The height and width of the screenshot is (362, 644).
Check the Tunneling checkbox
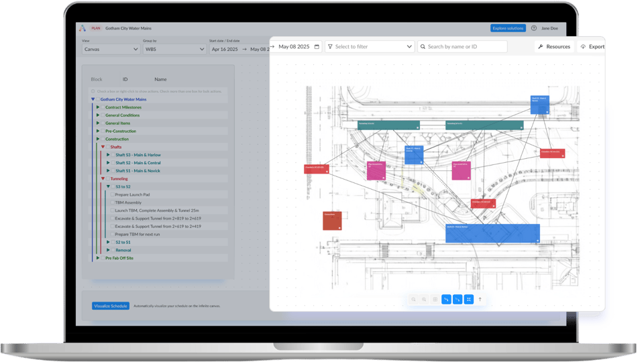point(108,178)
